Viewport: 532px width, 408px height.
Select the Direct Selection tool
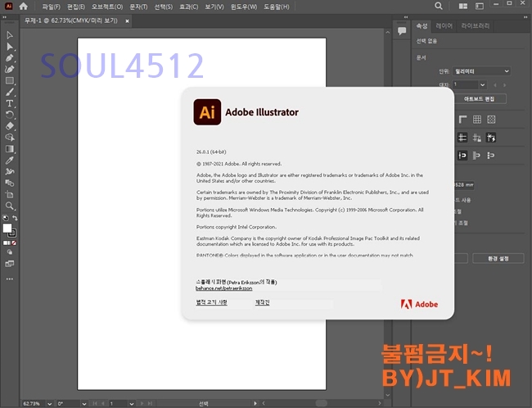[10, 47]
